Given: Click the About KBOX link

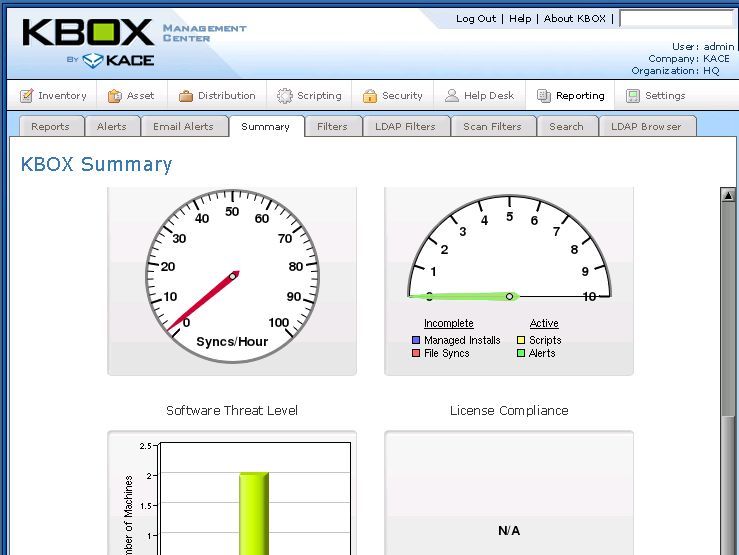Looking at the screenshot, I should point(575,19).
